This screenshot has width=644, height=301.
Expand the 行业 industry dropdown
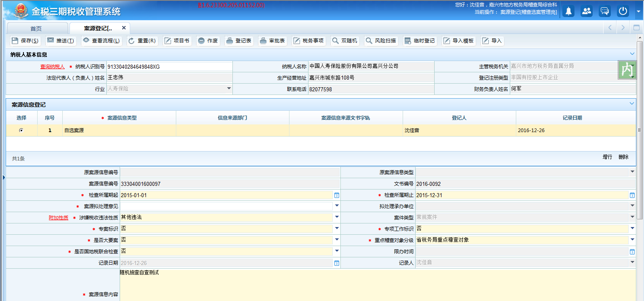pyautogui.click(x=229, y=88)
